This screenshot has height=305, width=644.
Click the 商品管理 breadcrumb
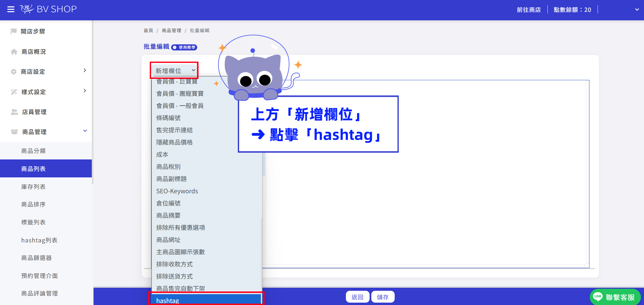[171, 30]
